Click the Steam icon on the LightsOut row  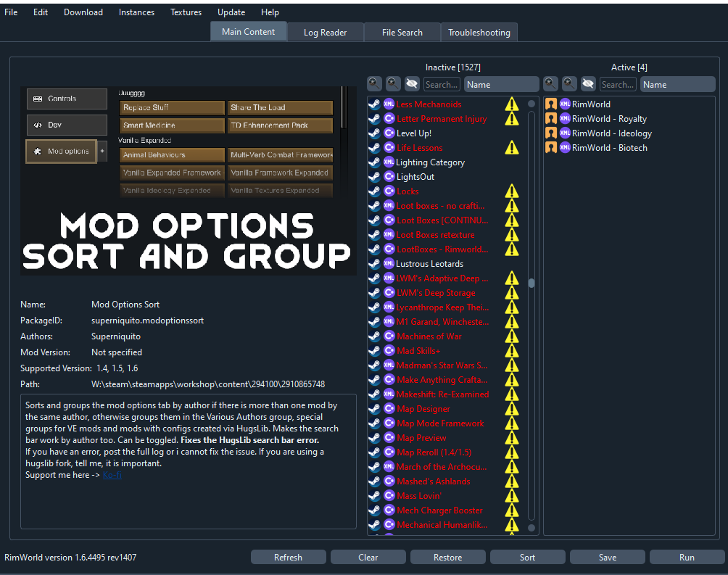coord(374,176)
